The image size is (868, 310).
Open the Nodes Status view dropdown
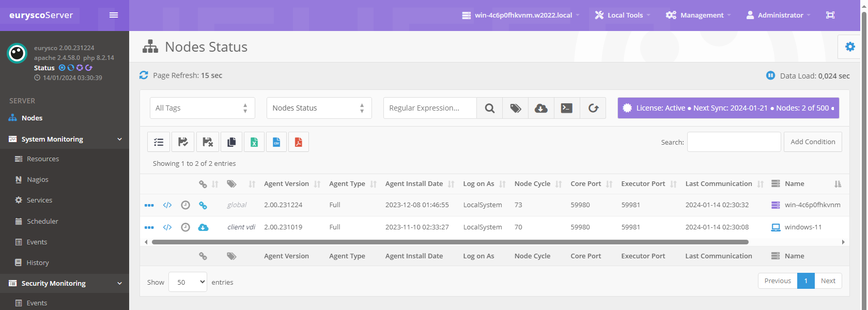(x=319, y=108)
